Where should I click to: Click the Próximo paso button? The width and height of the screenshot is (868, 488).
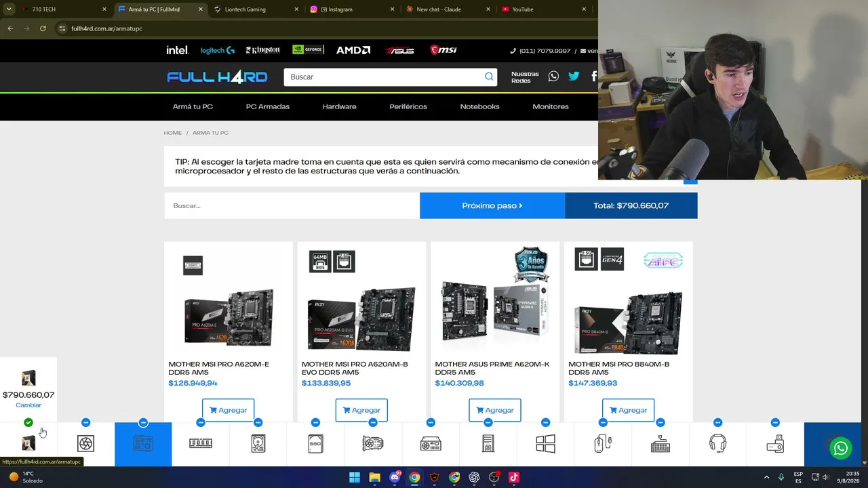(492, 205)
